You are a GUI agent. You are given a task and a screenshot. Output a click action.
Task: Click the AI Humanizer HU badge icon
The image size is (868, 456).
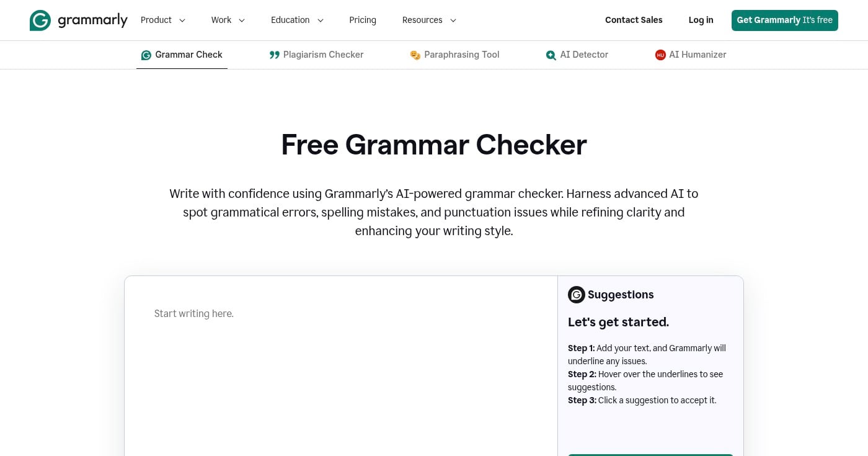[660, 55]
